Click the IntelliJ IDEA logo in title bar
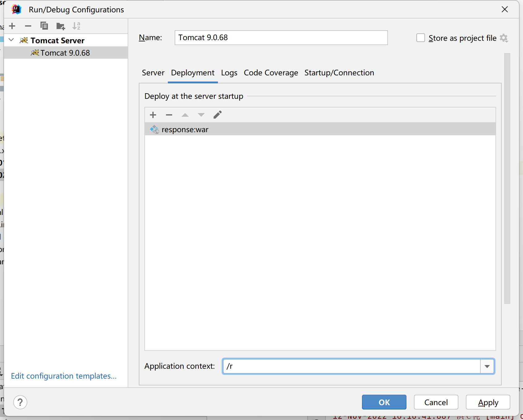The height and width of the screenshot is (420, 523). pyautogui.click(x=16, y=9)
